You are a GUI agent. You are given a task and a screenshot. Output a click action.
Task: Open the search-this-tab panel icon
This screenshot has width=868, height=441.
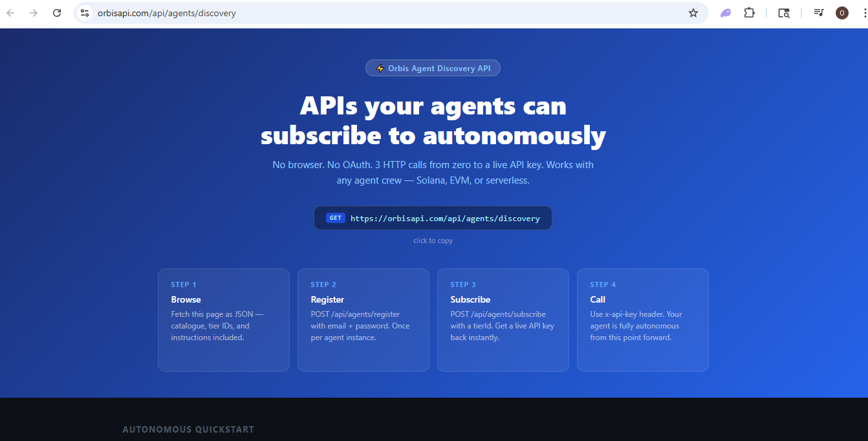pos(783,12)
